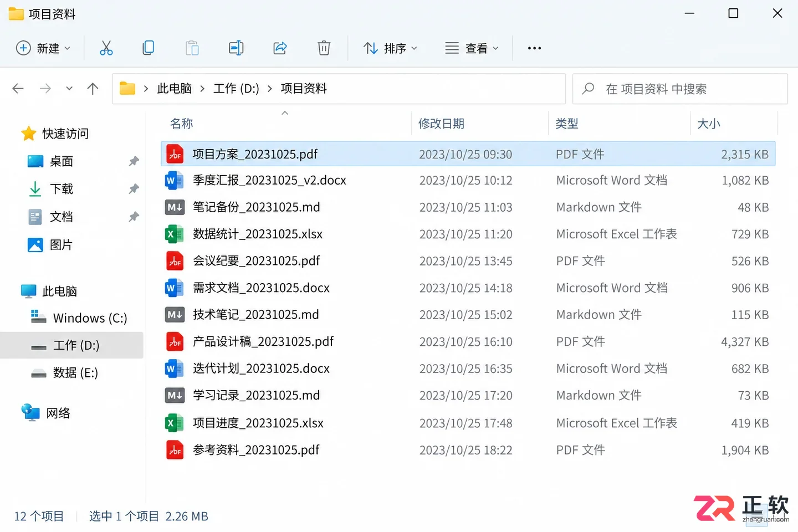This screenshot has width=798, height=532.
Task: Select 快速访问 in the navigation pane
Action: pyautogui.click(x=65, y=134)
